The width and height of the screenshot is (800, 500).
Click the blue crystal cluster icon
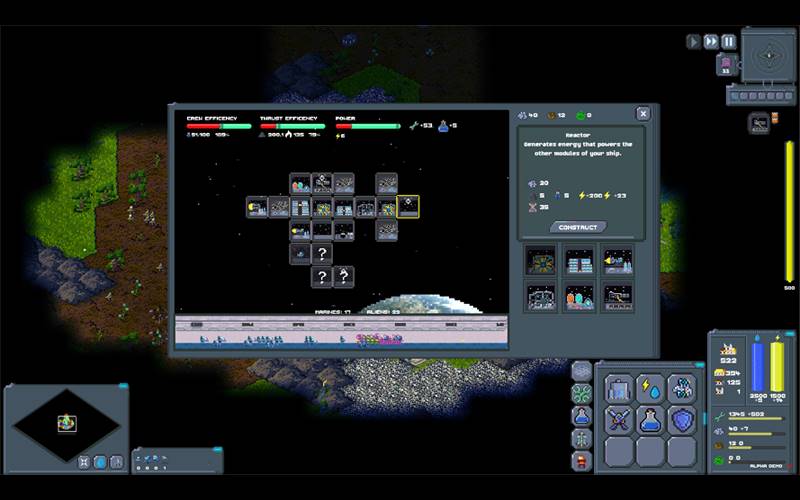click(x=682, y=387)
